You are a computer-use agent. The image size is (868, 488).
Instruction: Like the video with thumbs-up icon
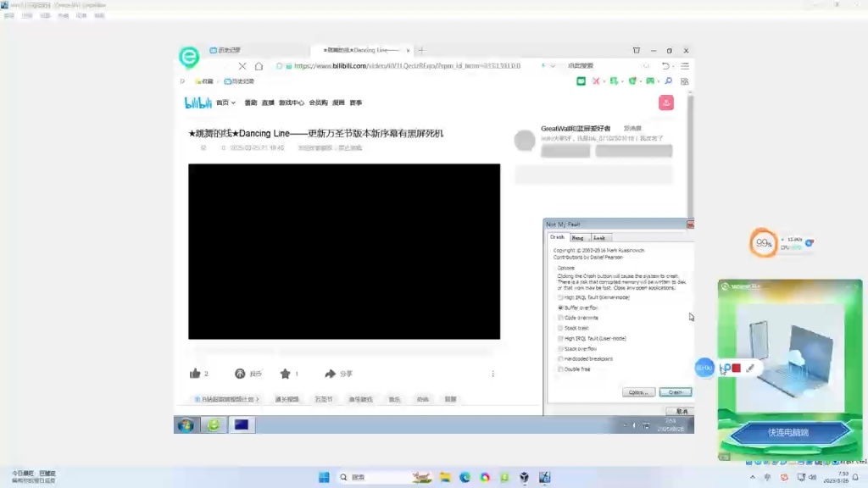[195, 374]
